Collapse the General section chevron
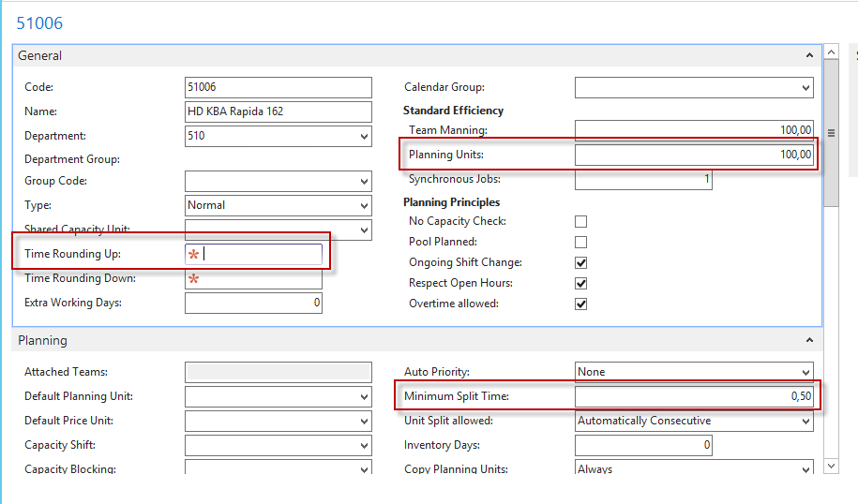Image resolution: width=858 pixels, height=504 pixels. pos(809,55)
